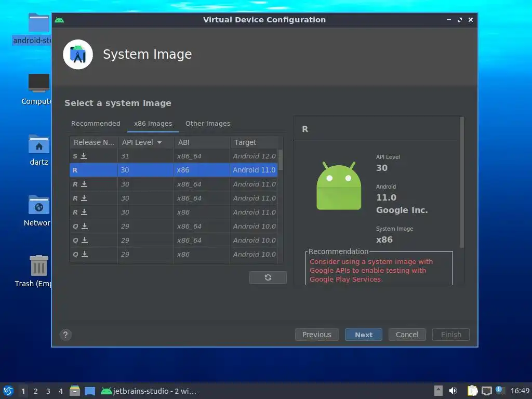Open file manager from taskbar
The height and width of the screenshot is (399, 532).
75,391
